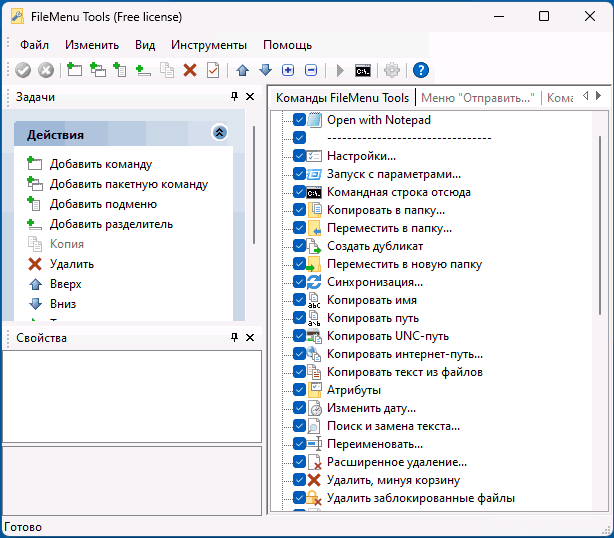Pin the Задачи panel
The width and height of the screenshot is (614, 538).
(235, 96)
